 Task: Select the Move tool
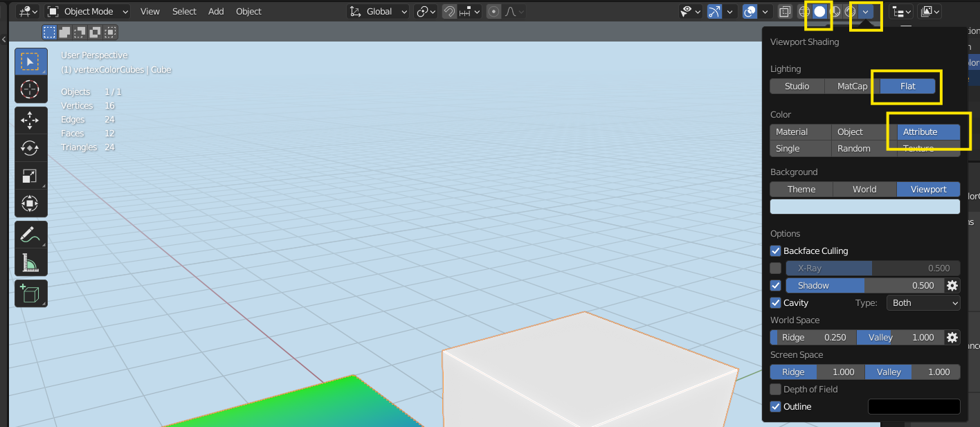tap(30, 120)
